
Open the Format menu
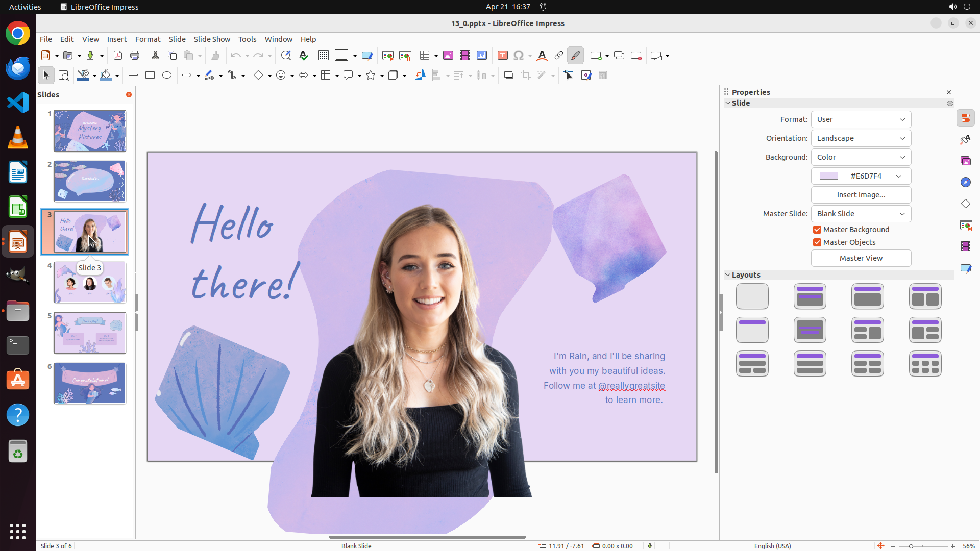pos(148,39)
